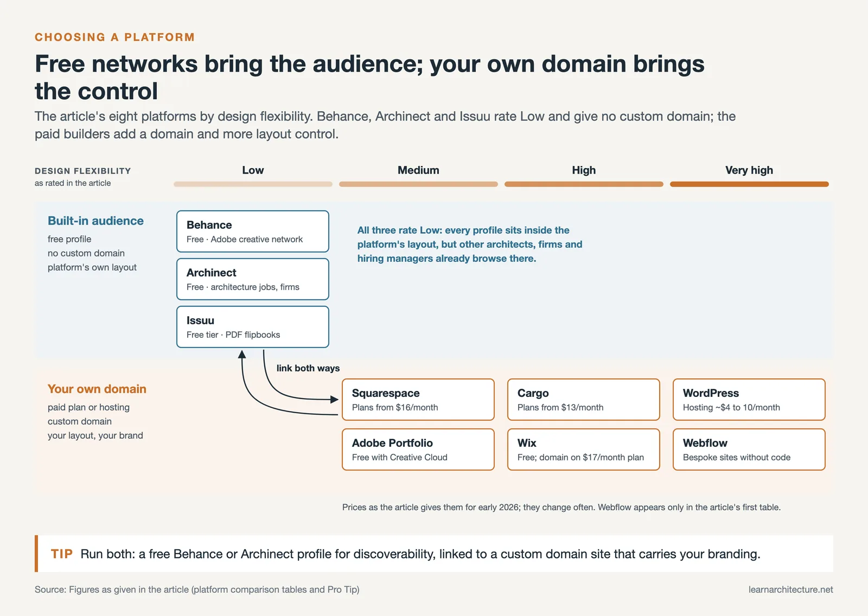Choose the Cargo platform card

(x=584, y=400)
